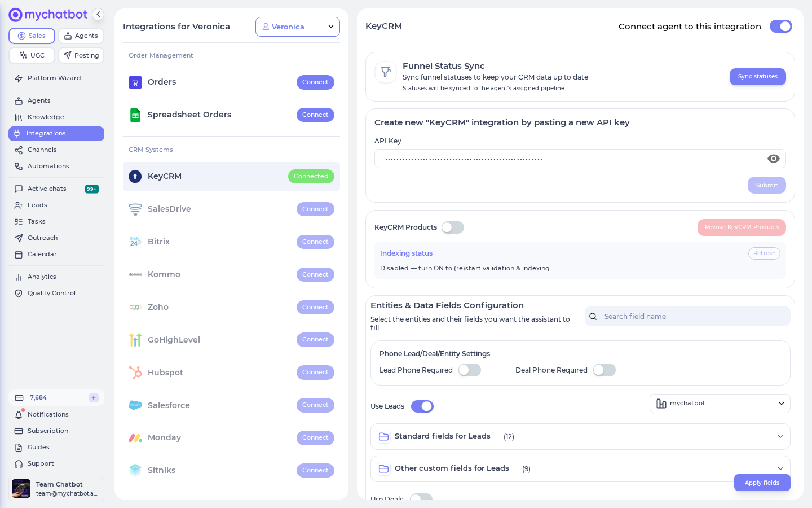Open Leads in the sidebar
Viewport: 812px width, 508px height.
(x=56, y=205)
